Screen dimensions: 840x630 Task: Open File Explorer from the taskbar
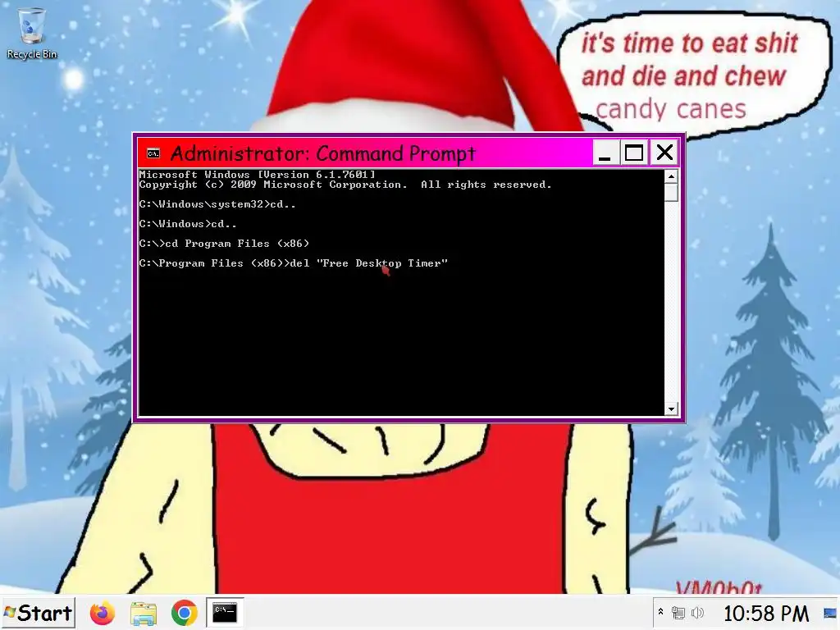click(x=143, y=613)
